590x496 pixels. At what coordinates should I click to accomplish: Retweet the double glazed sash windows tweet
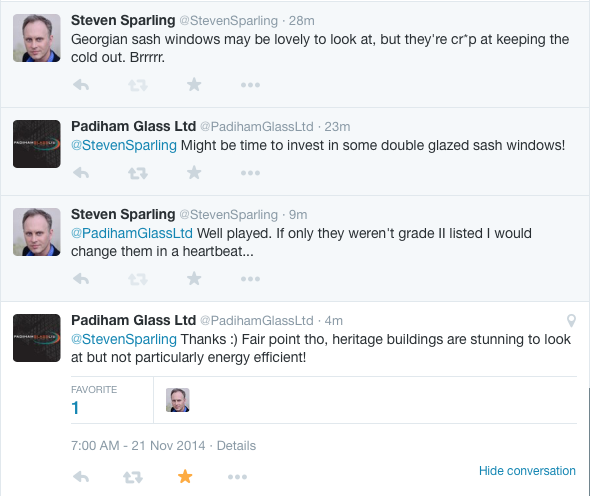click(138, 173)
